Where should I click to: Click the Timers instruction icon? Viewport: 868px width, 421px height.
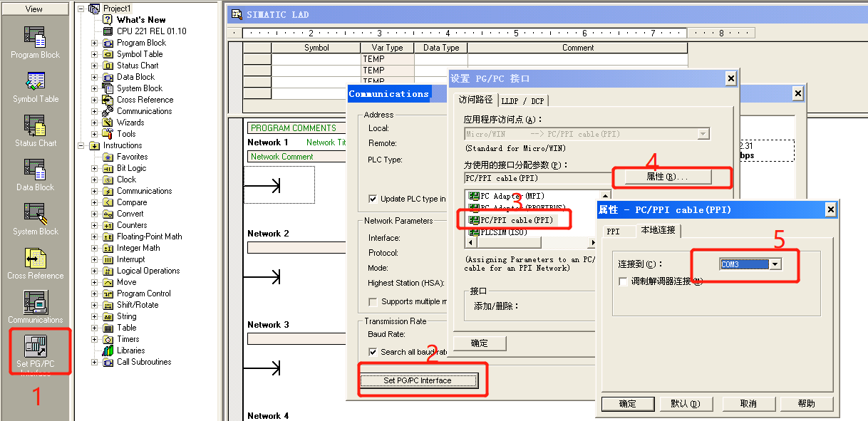point(108,339)
